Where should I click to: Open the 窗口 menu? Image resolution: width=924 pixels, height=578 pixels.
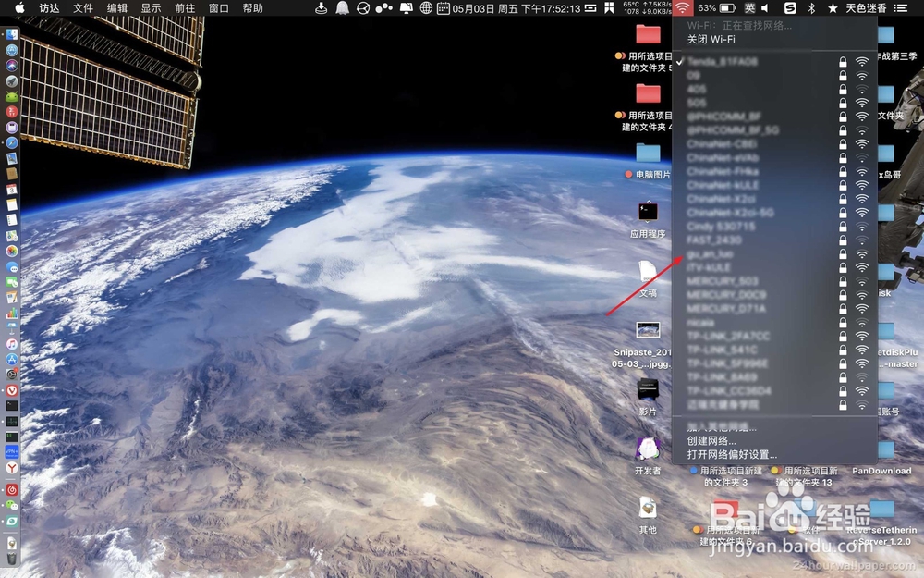[x=219, y=8]
